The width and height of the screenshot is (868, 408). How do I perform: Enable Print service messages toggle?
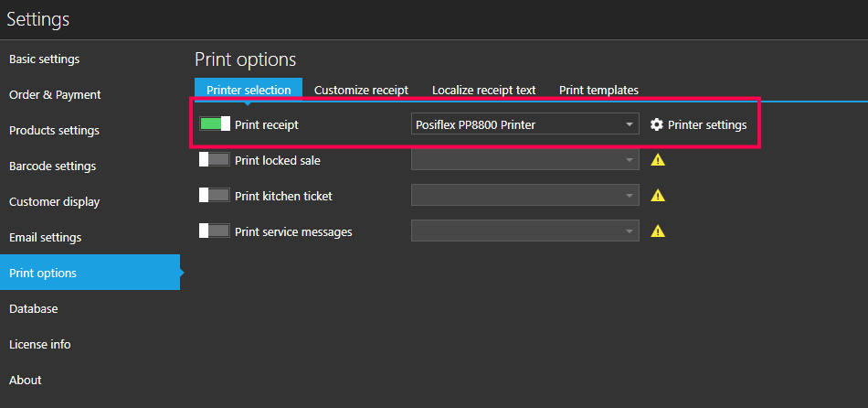coord(215,231)
